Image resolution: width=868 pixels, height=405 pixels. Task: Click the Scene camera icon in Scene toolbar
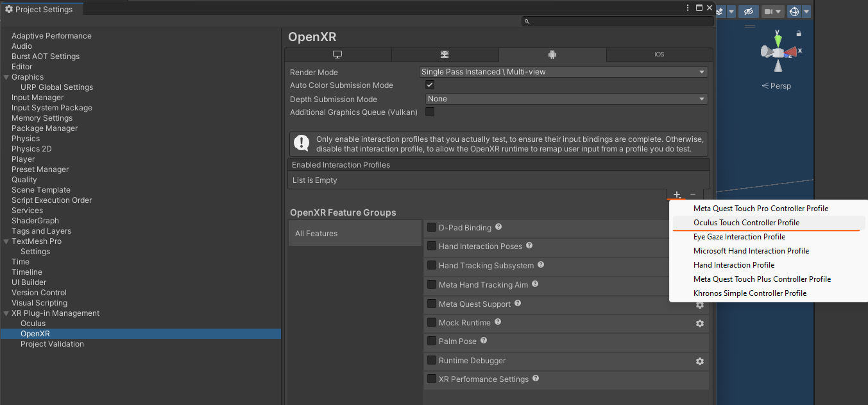[768, 12]
